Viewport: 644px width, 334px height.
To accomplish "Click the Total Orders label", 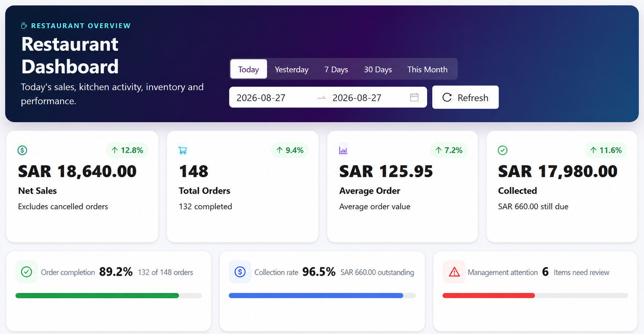I will tap(204, 191).
